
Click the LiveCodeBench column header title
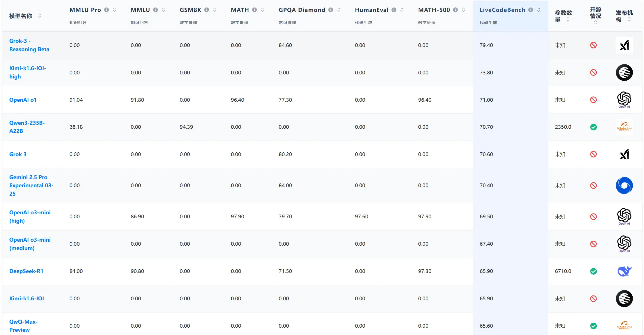[x=502, y=10]
